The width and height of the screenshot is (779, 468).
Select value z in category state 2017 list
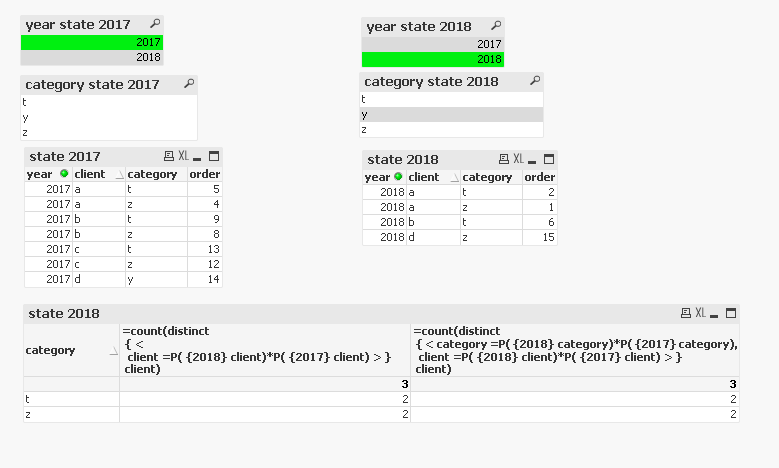pos(108,132)
